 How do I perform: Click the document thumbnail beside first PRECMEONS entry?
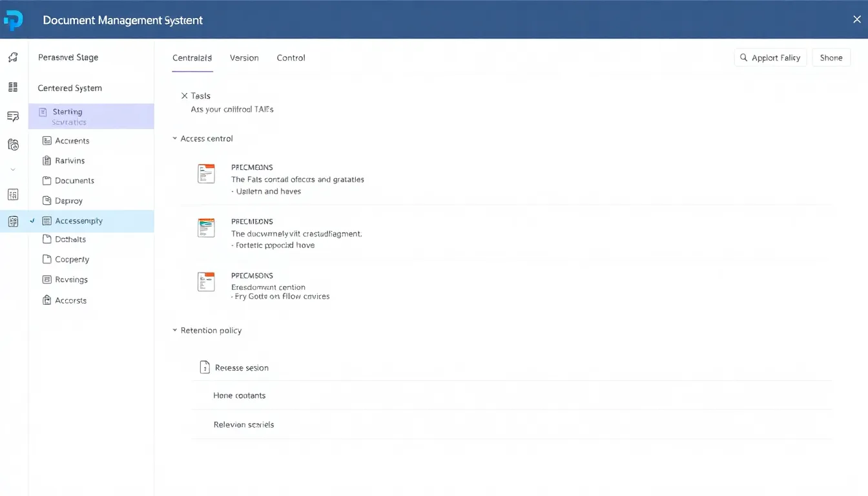pos(206,173)
